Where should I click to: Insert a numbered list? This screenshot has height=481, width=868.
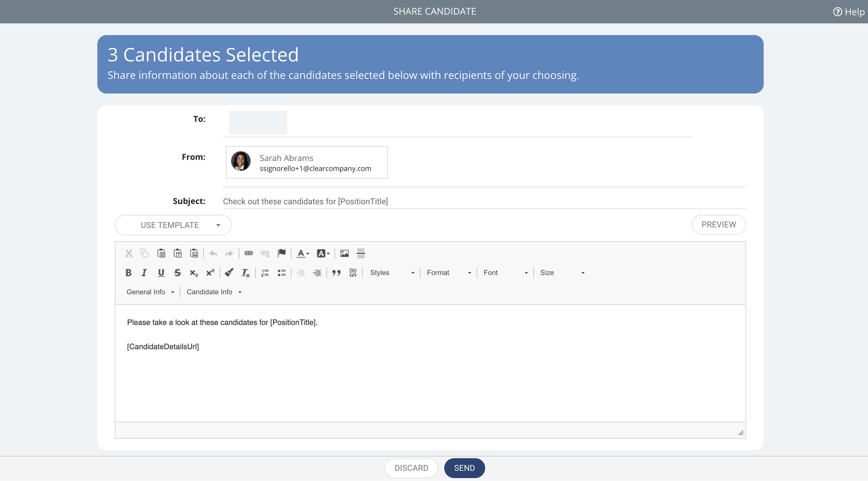(x=265, y=273)
